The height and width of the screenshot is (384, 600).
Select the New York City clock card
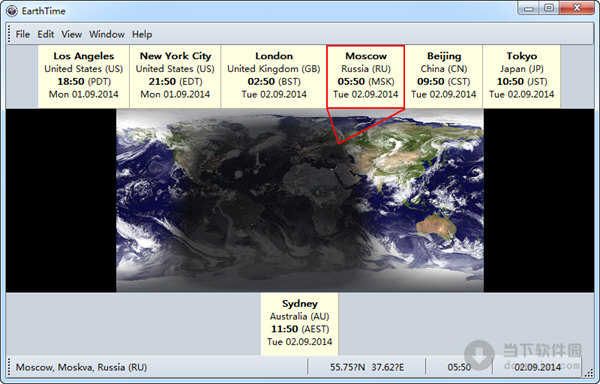tap(175, 76)
